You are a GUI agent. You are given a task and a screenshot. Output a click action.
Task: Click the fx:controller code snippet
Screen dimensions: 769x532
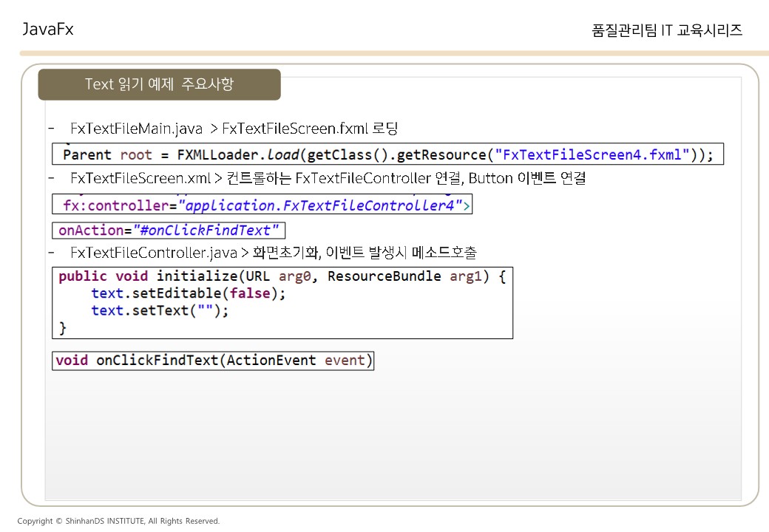[262, 204]
